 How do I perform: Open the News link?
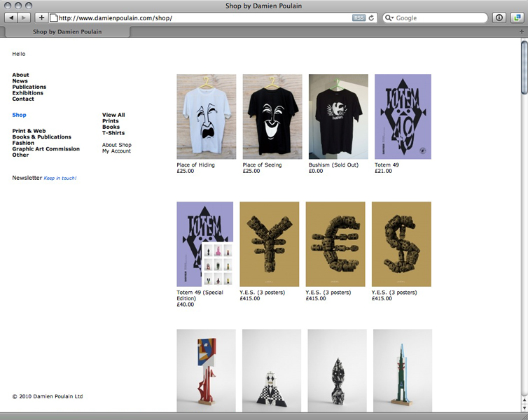pos(20,80)
